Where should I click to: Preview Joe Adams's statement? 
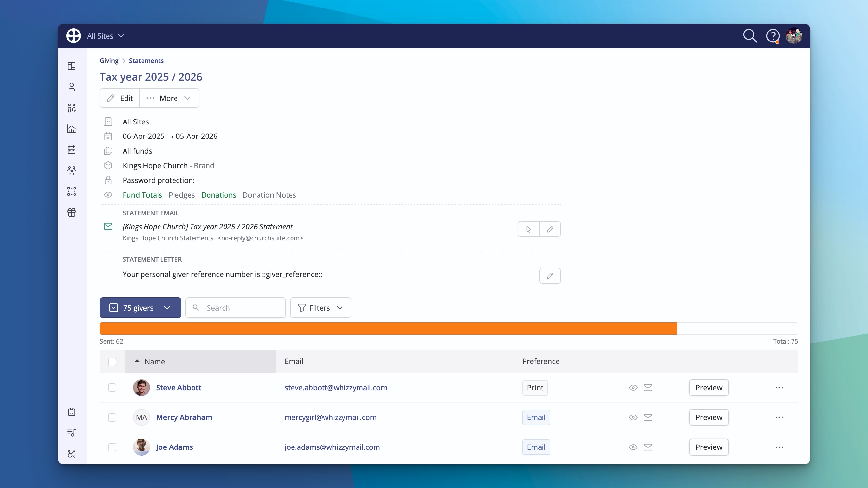pos(709,447)
